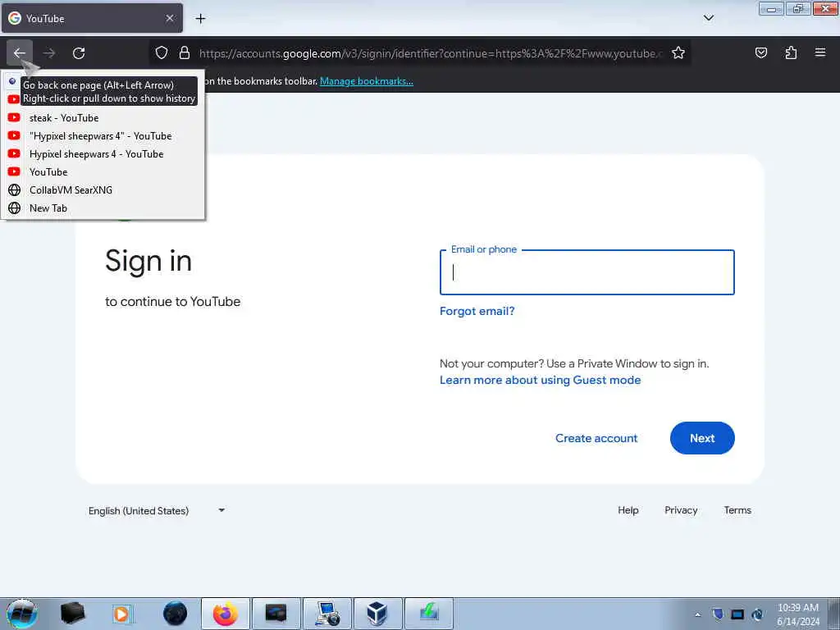840x630 pixels.
Task: Open the black box taskbar icon
Action: [72, 614]
